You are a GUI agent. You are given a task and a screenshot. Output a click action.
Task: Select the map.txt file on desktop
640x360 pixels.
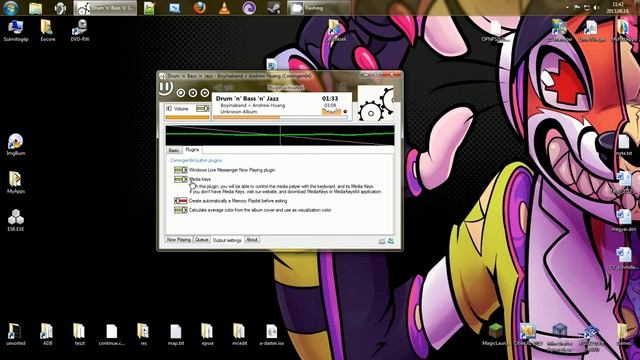click(176, 334)
